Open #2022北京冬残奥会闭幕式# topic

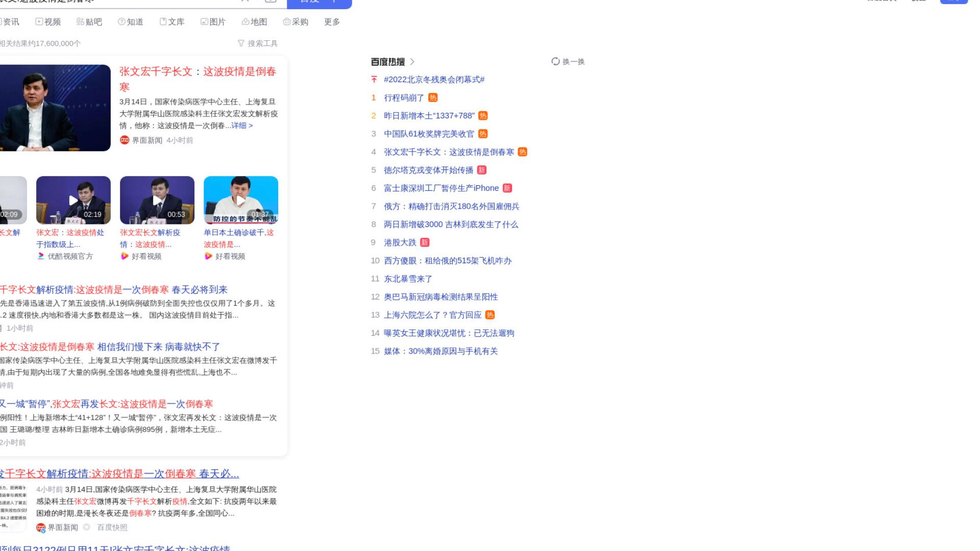pos(434,80)
